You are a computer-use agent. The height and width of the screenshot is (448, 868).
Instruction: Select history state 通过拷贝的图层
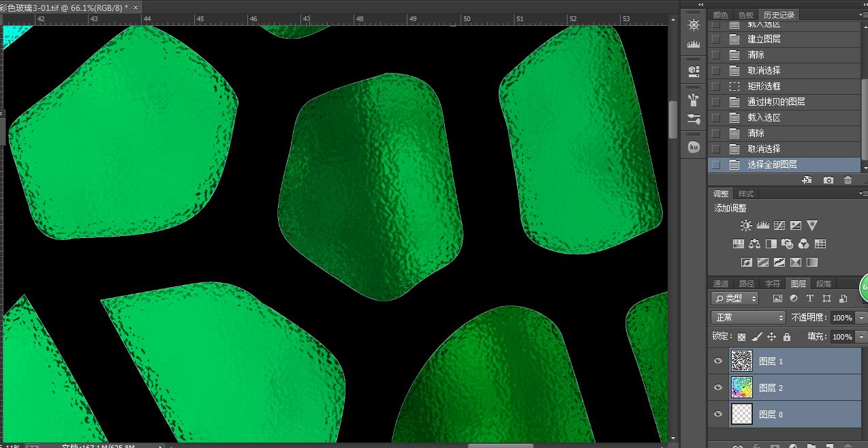click(x=785, y=102)
